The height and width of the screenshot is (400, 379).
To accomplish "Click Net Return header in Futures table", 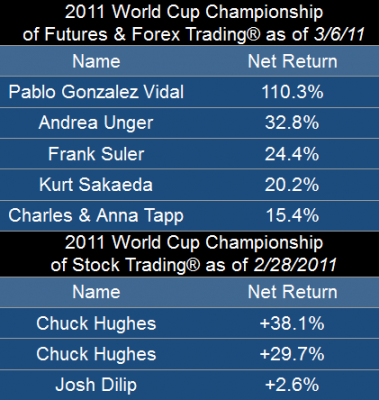I will click(x=292, y=61).
